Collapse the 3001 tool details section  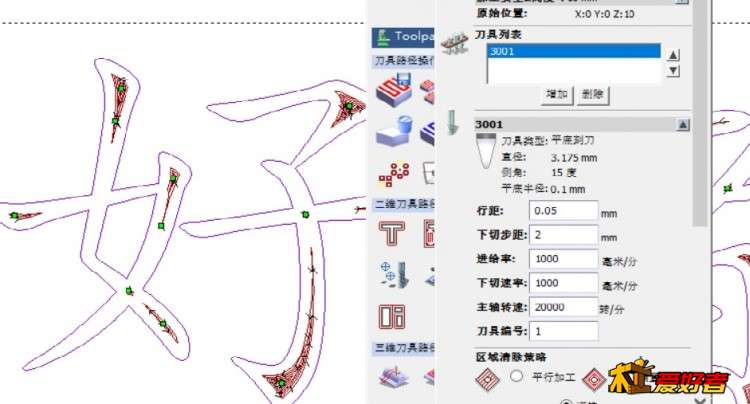point(683,125)
